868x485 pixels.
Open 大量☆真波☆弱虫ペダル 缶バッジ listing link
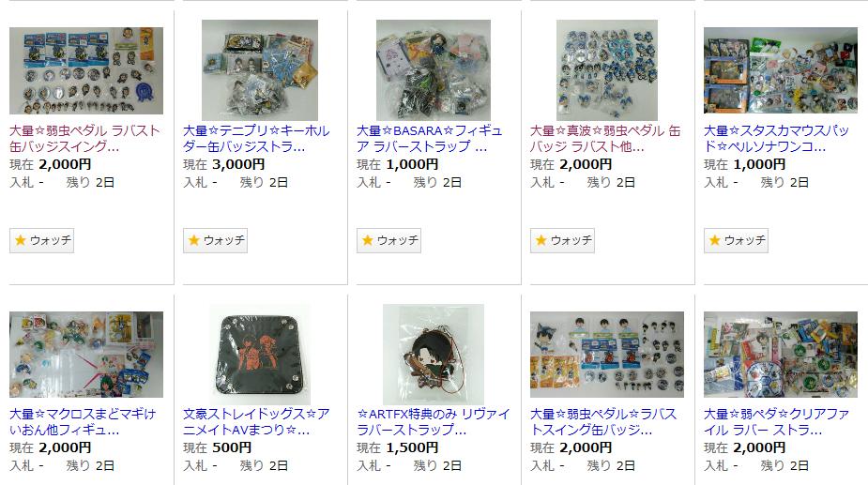click(x=605, y=139)
